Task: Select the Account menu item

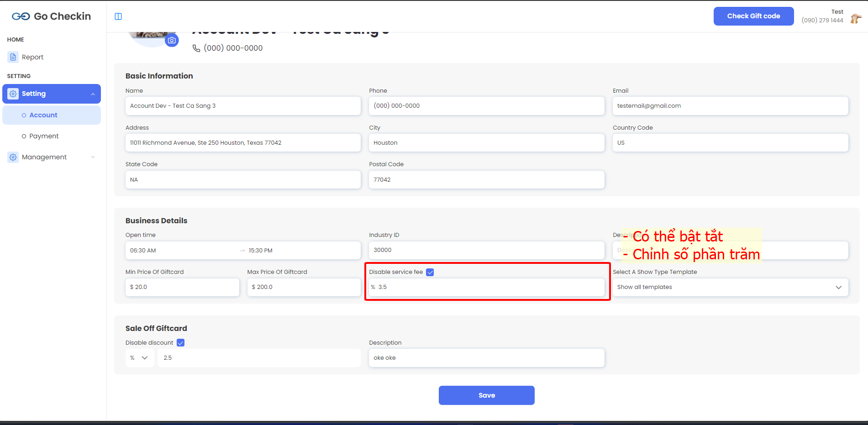Action: coord(43,115)
